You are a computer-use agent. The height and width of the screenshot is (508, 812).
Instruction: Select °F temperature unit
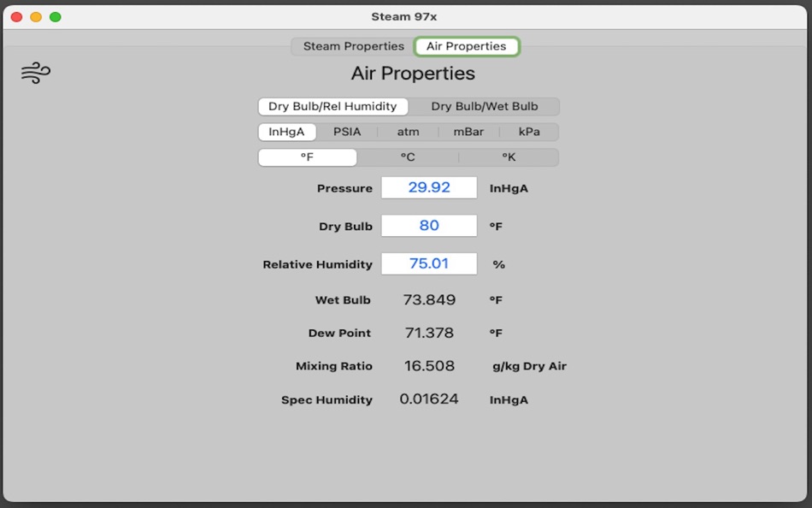coord(307,157)
